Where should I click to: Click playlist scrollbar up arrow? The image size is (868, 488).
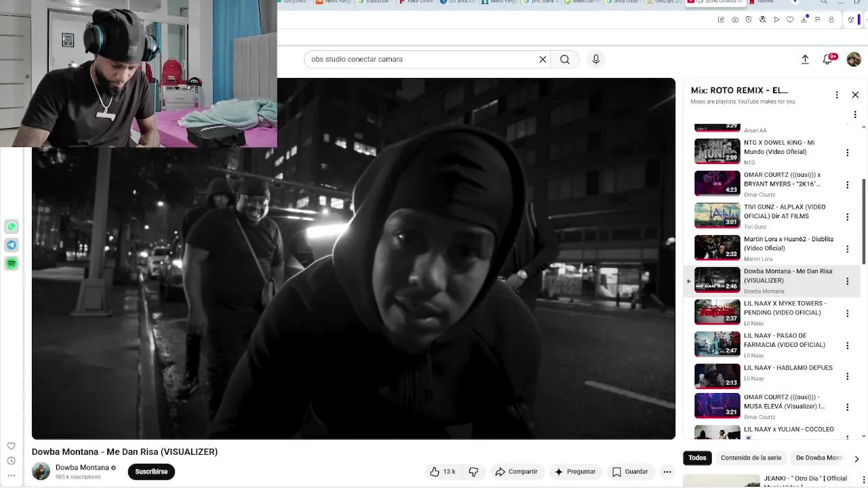point(863,127)
